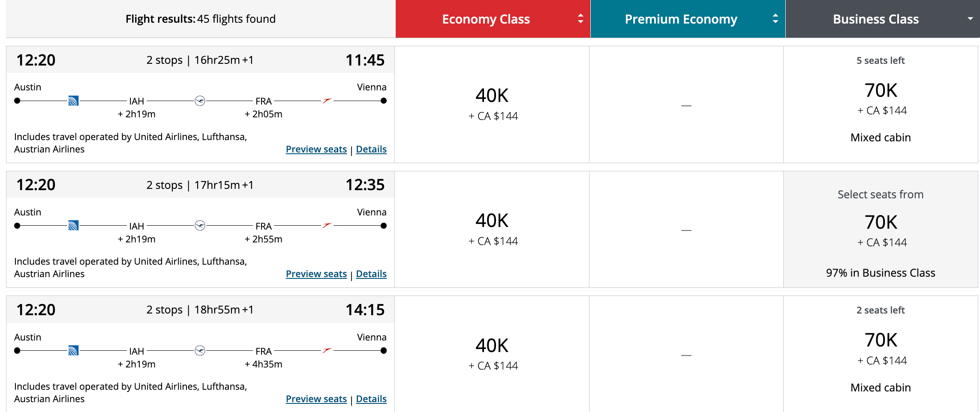980x412 pixels.
Task: Click Lufthansa logo on the 12:35 arrival flight
Action: click(200, 226)
